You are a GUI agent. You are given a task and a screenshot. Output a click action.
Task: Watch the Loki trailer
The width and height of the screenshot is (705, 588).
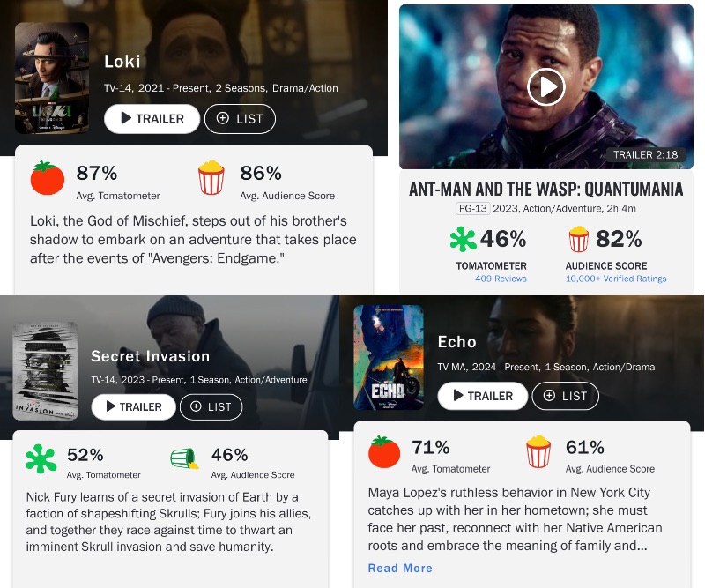coord(152,119)
